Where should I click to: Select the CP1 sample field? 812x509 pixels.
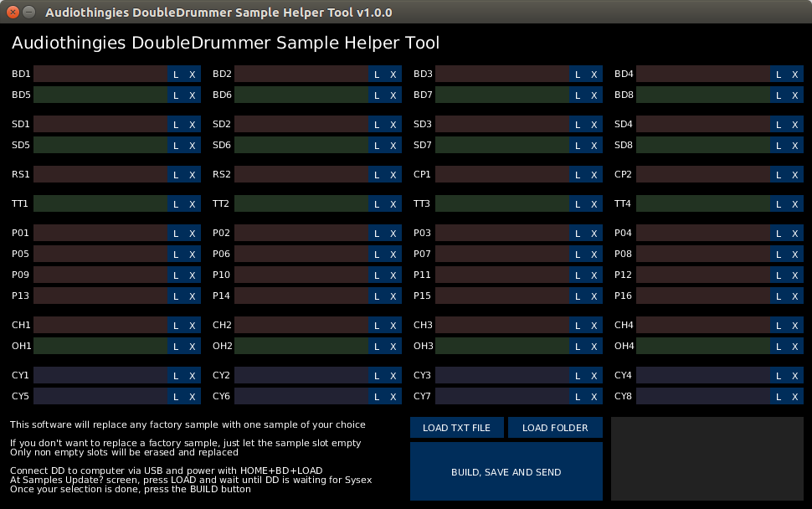pos(502,174)
